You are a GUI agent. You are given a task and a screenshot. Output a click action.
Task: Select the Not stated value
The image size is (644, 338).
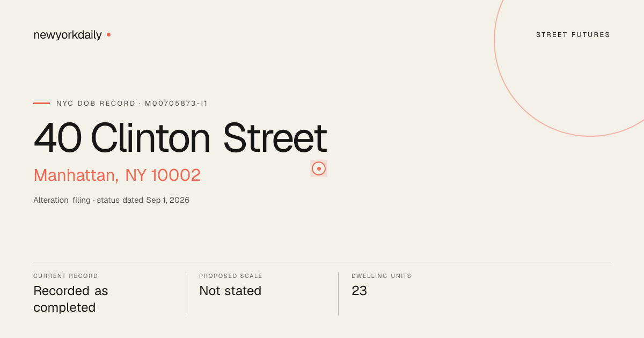(230, 291)
